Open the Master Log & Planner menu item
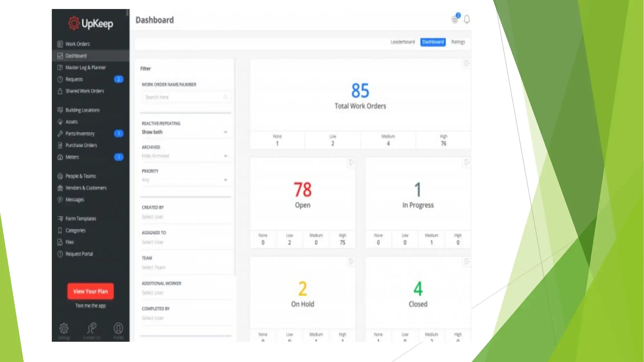 click(91, 68)
